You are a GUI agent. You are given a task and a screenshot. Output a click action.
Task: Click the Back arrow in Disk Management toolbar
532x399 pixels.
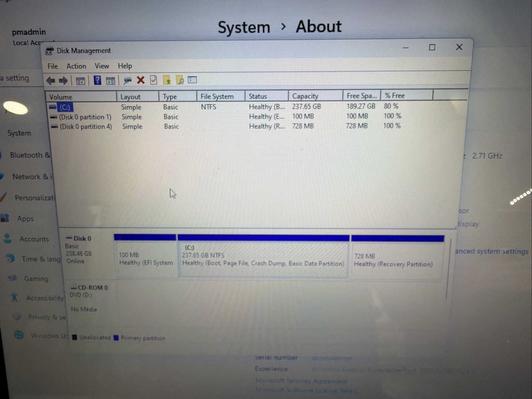pyautogui.click(x=51, y=81)
